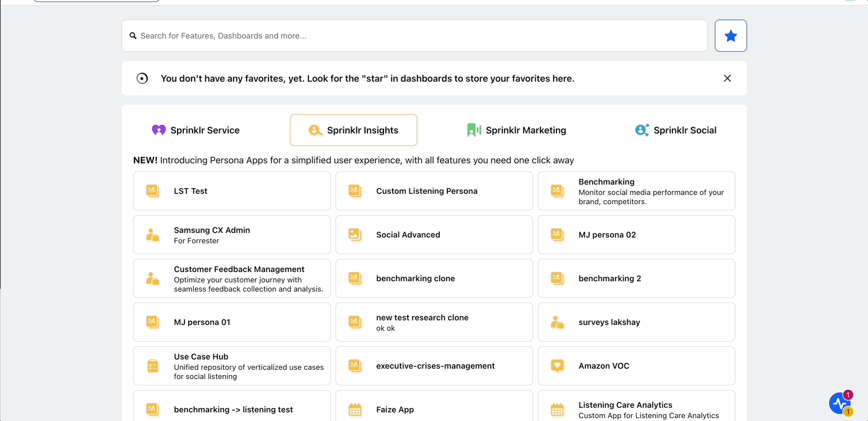
Task: Click the Sprinklr Social blue icon
Action: tap(642, 130)
